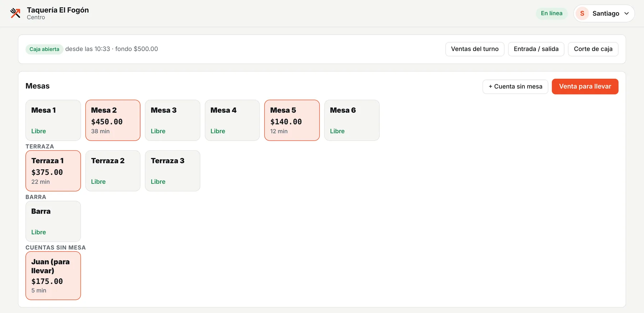
Task: Select the free Barra tile
Action: click(53, 221)
